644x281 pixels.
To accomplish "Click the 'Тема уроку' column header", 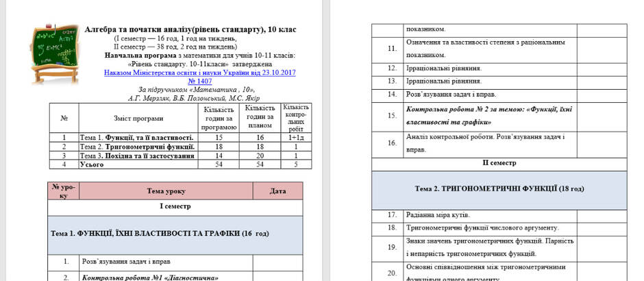I will coord(166,191).
